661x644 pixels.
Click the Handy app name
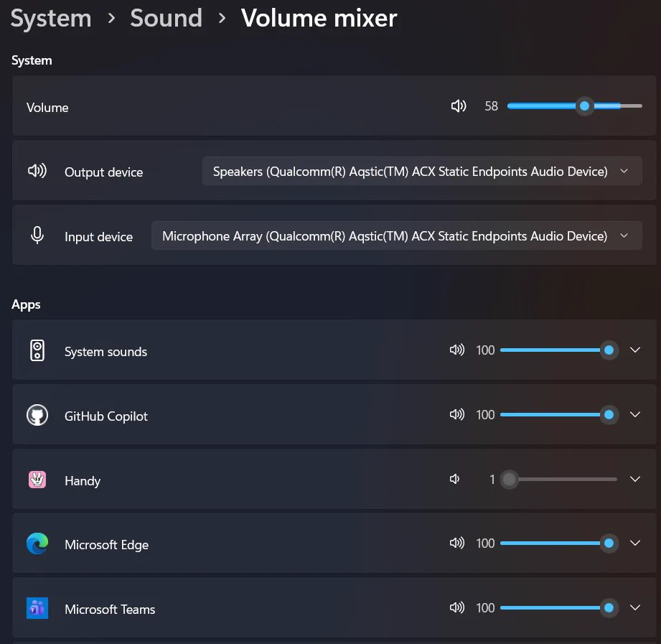(x=83, y=481)
